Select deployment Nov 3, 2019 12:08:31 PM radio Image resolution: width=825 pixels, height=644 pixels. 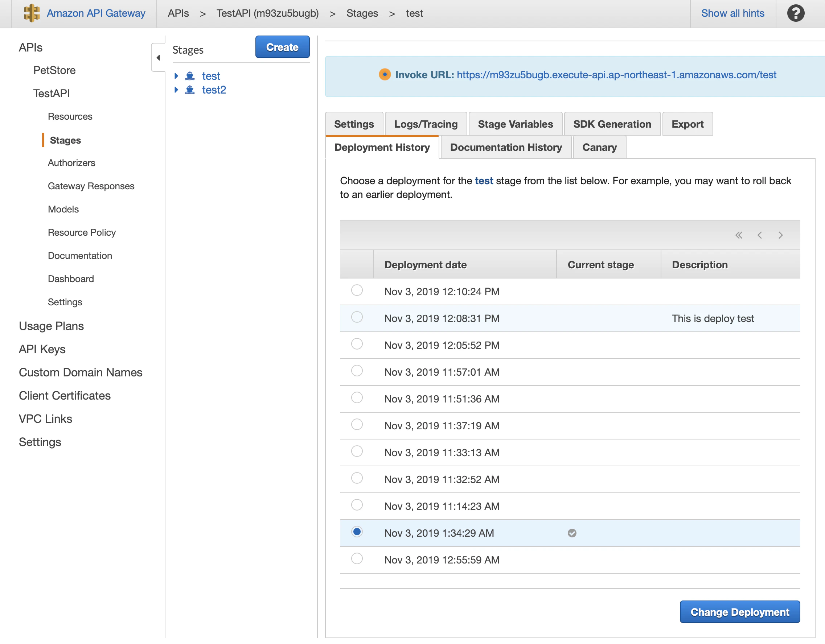357,317
